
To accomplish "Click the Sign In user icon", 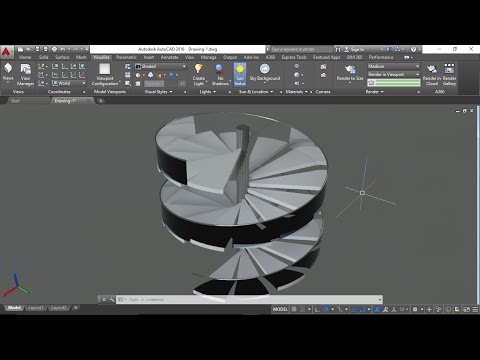I will coord(346,49).
